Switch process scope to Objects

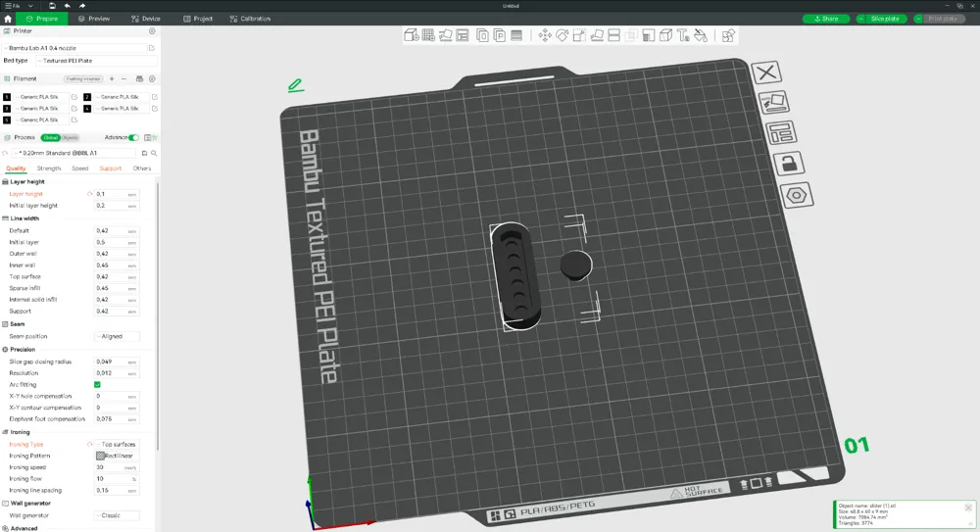point(70,137)
